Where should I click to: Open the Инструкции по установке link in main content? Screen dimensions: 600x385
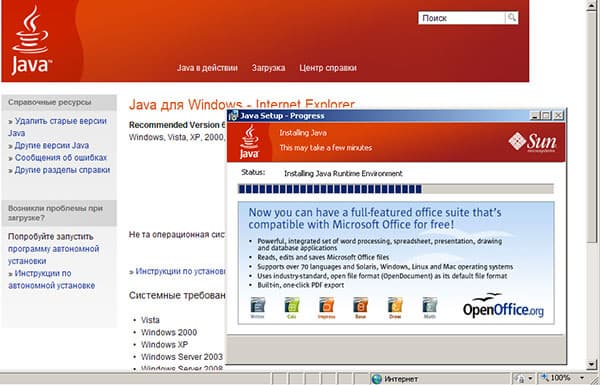point(181,271)
